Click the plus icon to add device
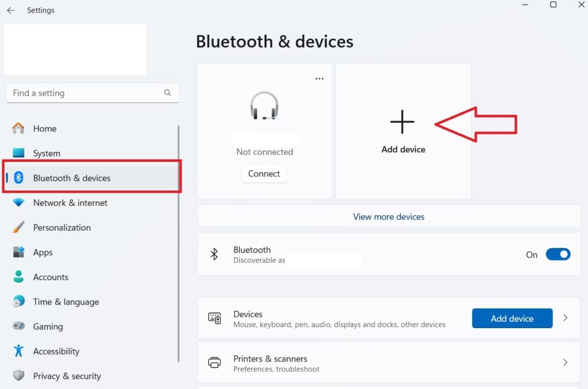 [402, 122]
